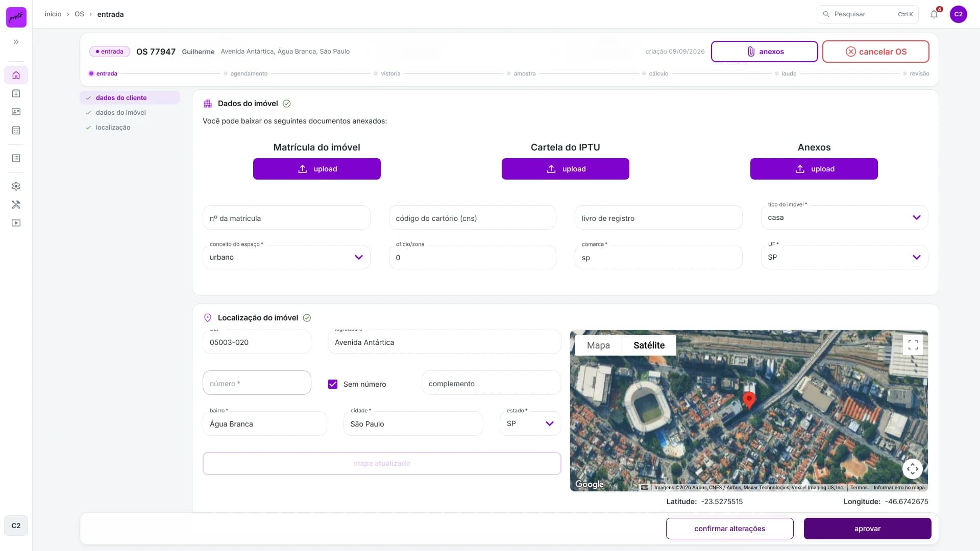Click the agendamento progress step
The width and height of the screenshot is (980, 551).
point(246,73)
